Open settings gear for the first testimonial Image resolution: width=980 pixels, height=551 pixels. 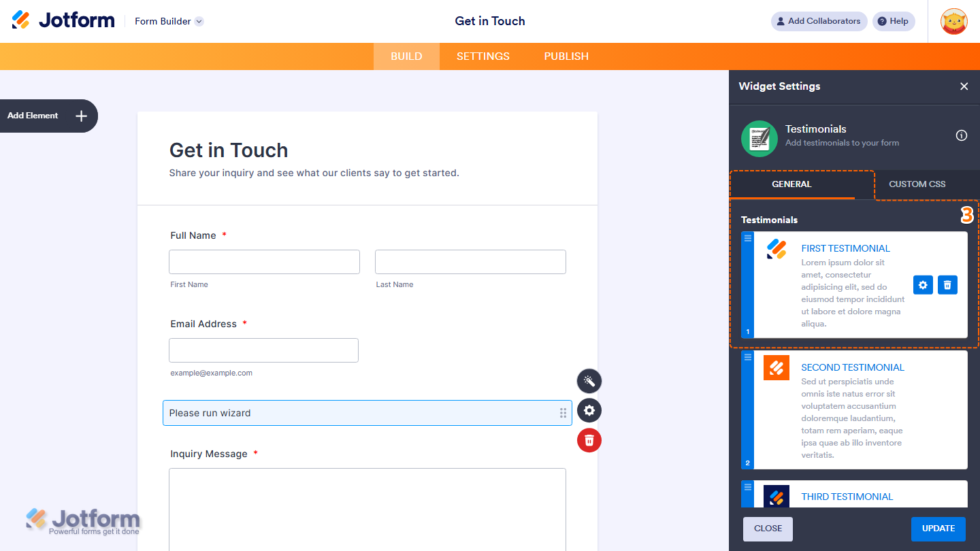click(923, 285)
